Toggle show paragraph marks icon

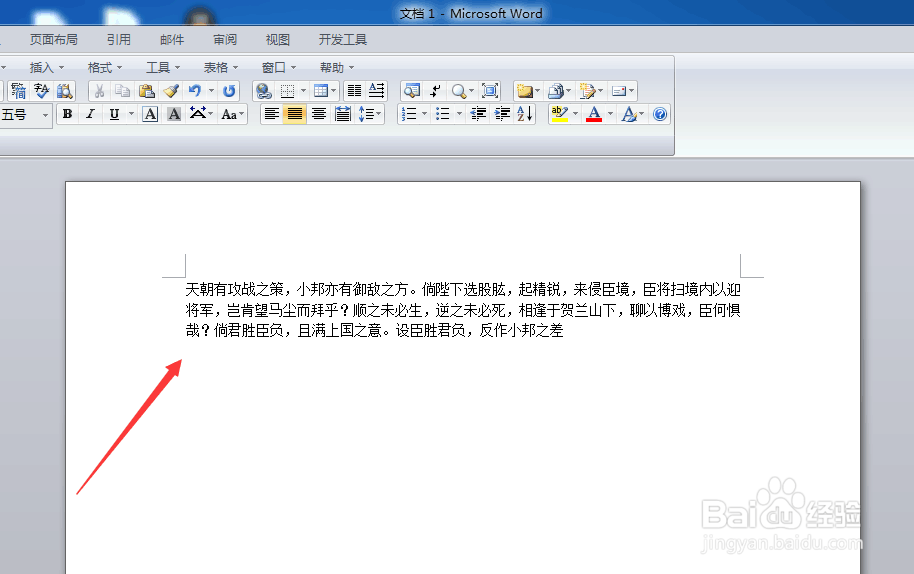(x=435, y=91)
